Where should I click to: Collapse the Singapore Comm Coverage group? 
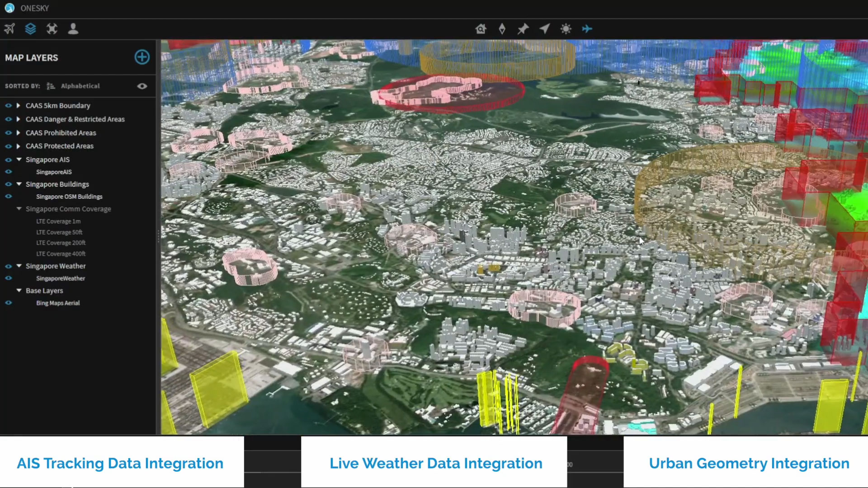click(19, 209)
